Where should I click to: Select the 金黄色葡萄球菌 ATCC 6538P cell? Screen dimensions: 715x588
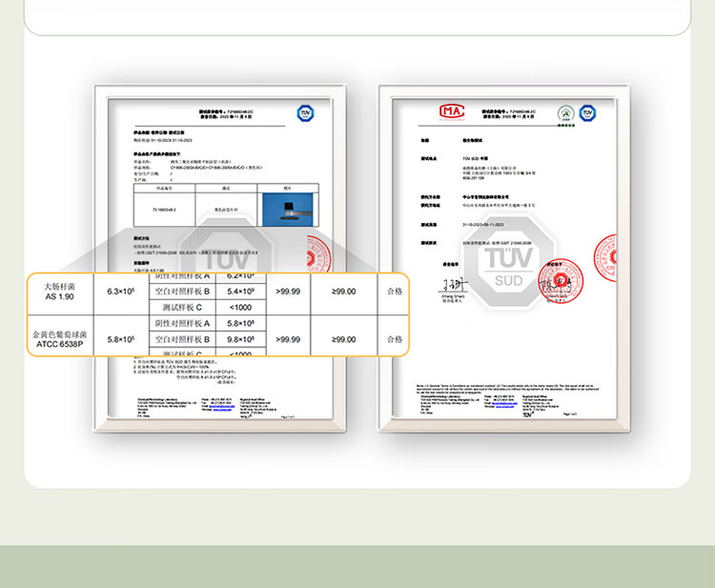point(59,340)
